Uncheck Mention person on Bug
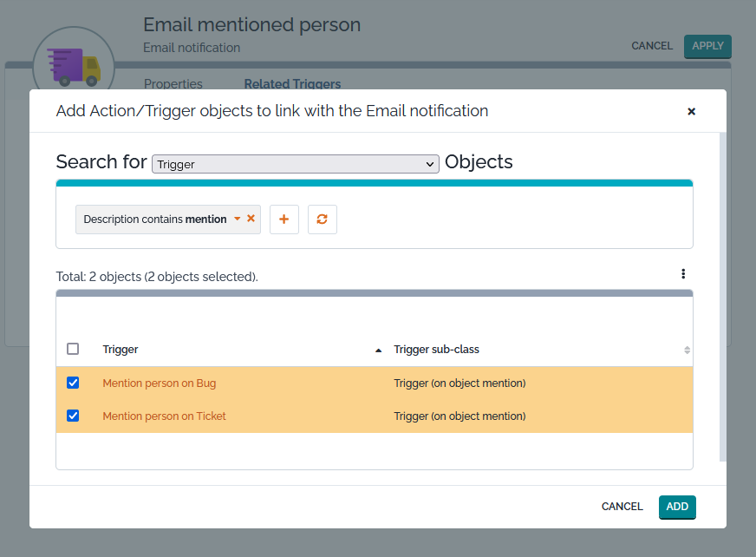 73,383
